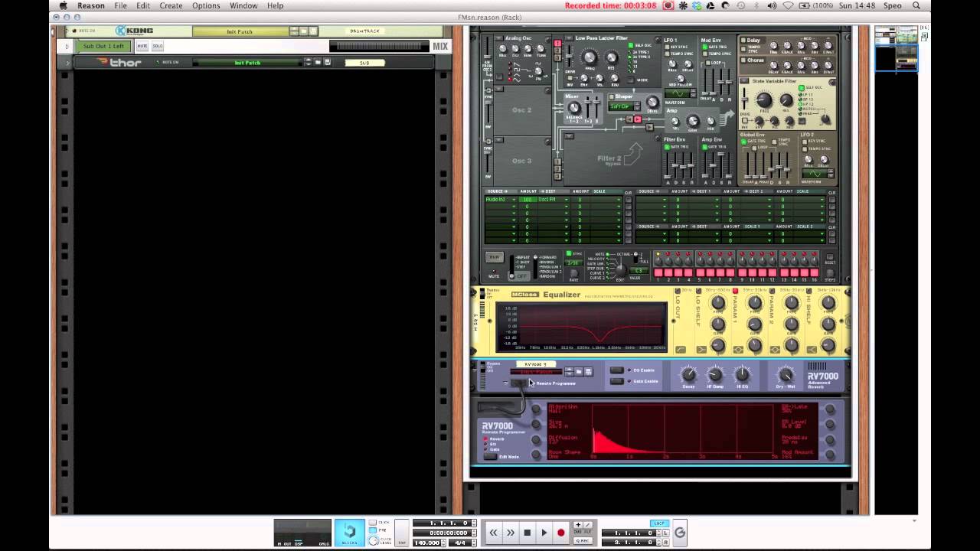Open the Window menu
The image size is (980, 551).
coord(243,5)
